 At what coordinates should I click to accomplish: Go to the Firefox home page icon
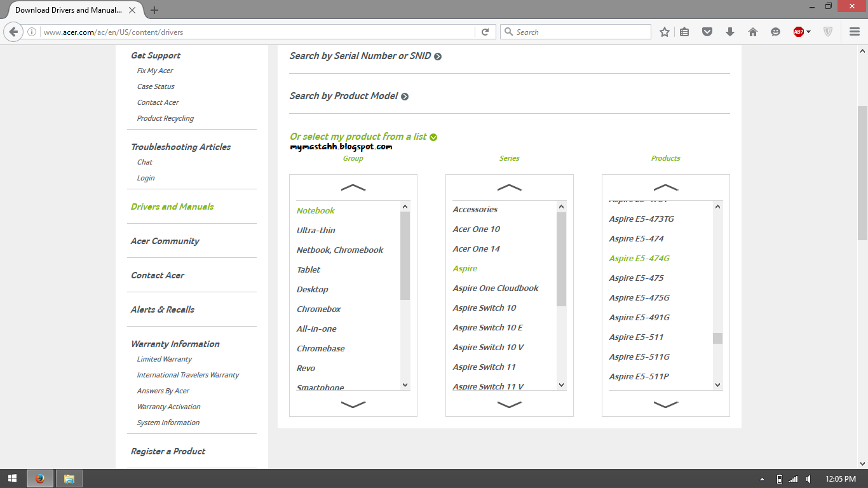point(753,32)
